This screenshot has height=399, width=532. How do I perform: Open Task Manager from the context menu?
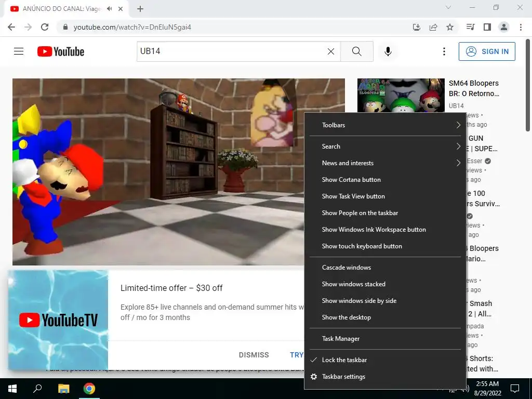tap(385, 339)
